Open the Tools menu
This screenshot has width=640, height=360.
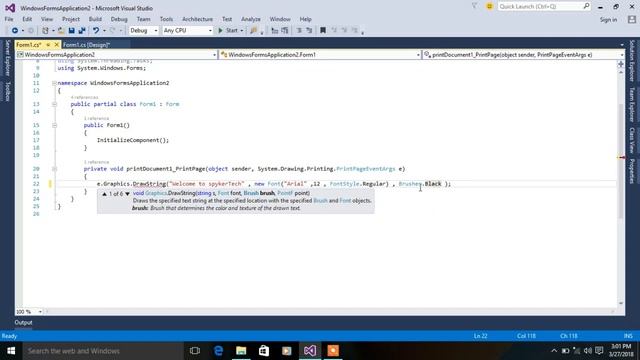pos(166,19)
